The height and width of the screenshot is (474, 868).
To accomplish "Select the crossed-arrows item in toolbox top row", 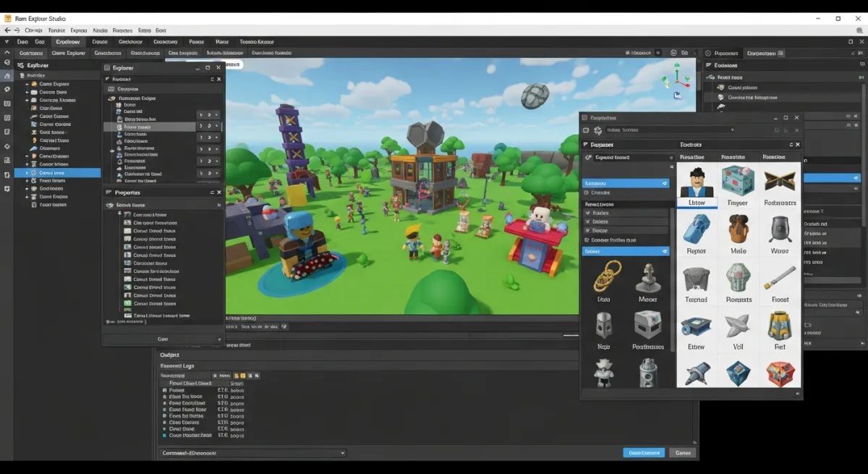I will (780, 181).
